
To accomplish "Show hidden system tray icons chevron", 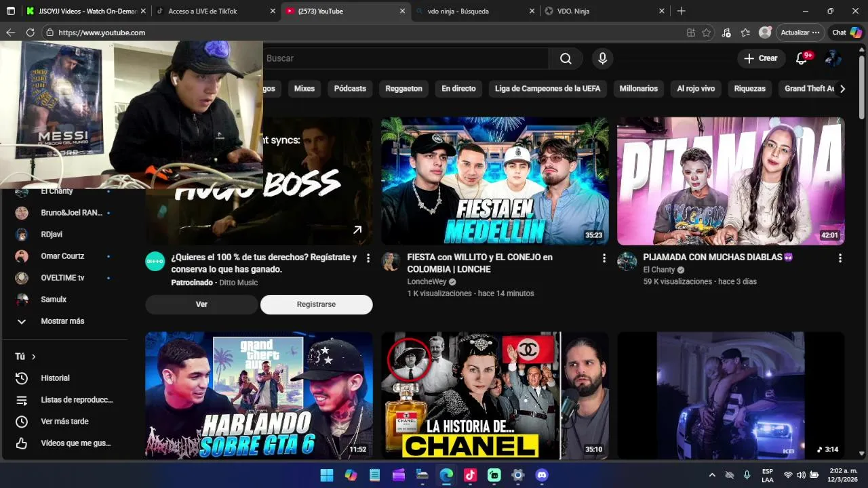I will coord(712,475).
